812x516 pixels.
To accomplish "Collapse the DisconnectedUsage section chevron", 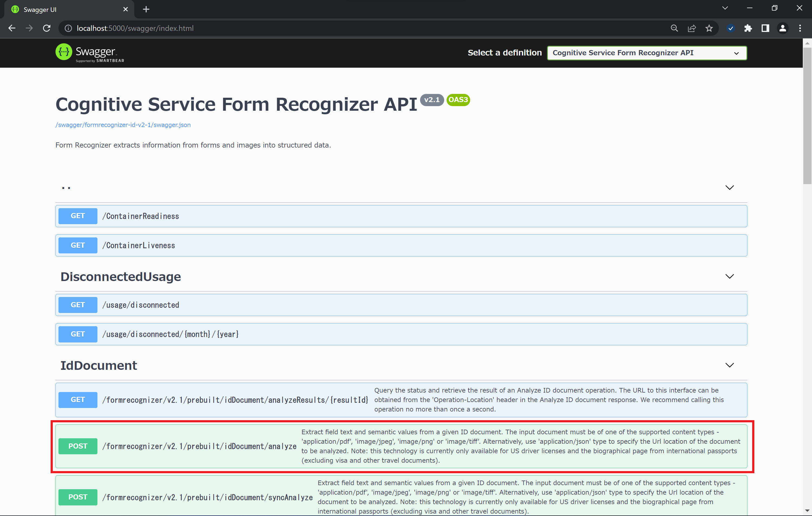I will pyautogui.click(x=729, y=277).
